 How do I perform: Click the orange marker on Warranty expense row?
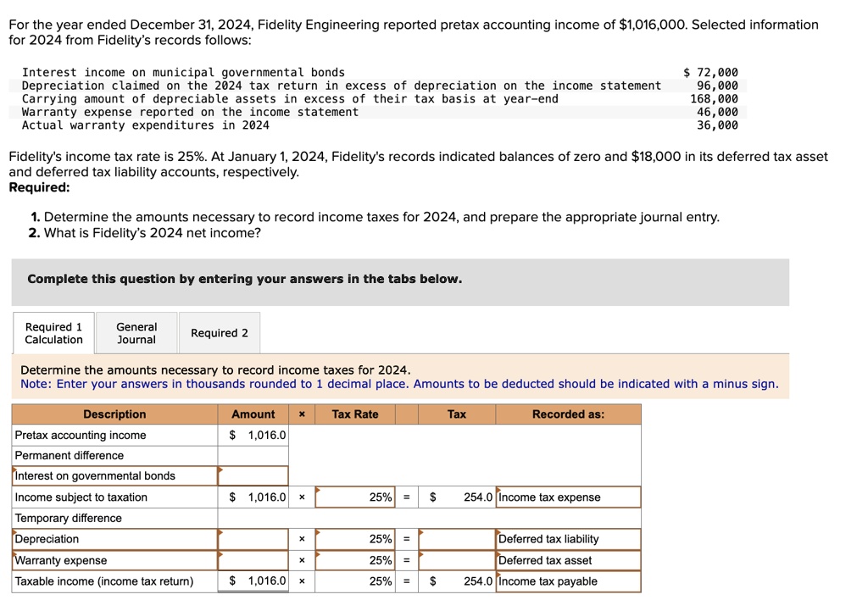(16, 555)
